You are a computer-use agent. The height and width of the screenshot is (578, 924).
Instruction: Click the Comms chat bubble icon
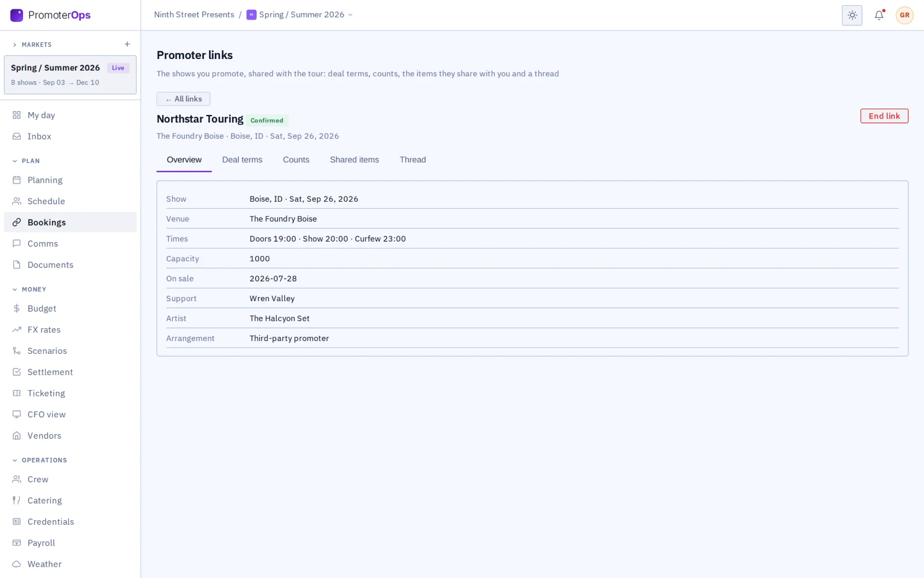point(17,244)
